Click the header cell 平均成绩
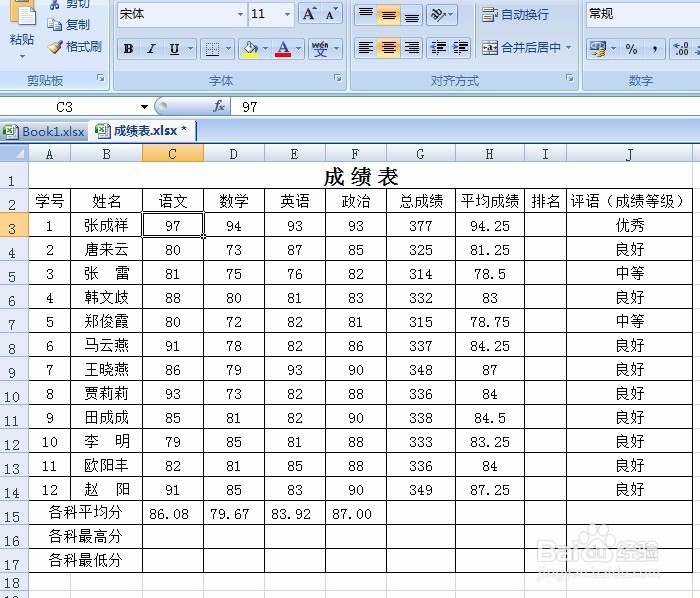 490,201
